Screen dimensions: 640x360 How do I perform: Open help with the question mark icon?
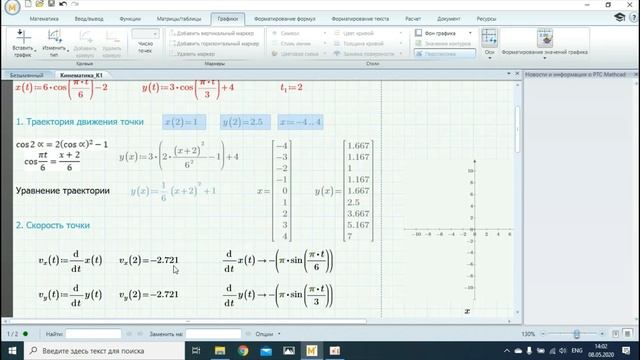coord(634,17)
